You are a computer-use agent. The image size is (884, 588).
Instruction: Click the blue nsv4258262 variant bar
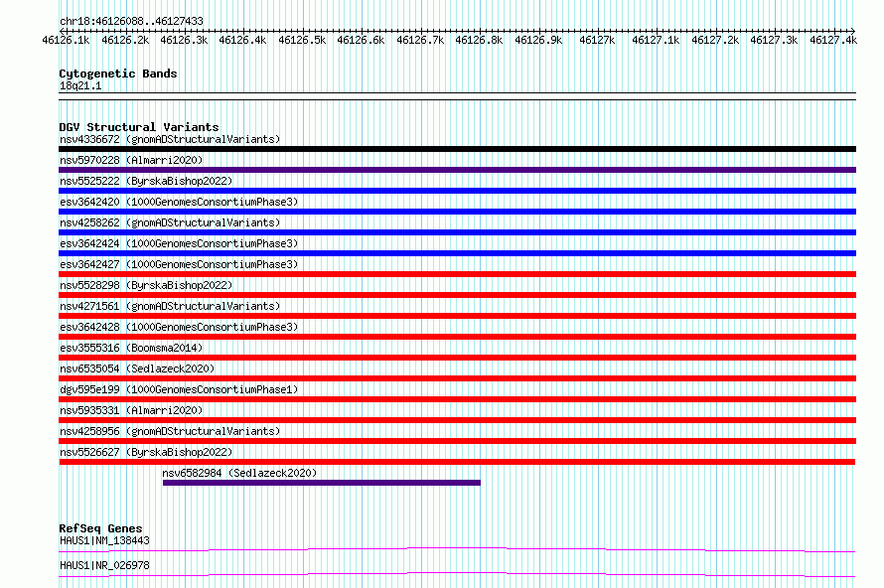(457, 232)
